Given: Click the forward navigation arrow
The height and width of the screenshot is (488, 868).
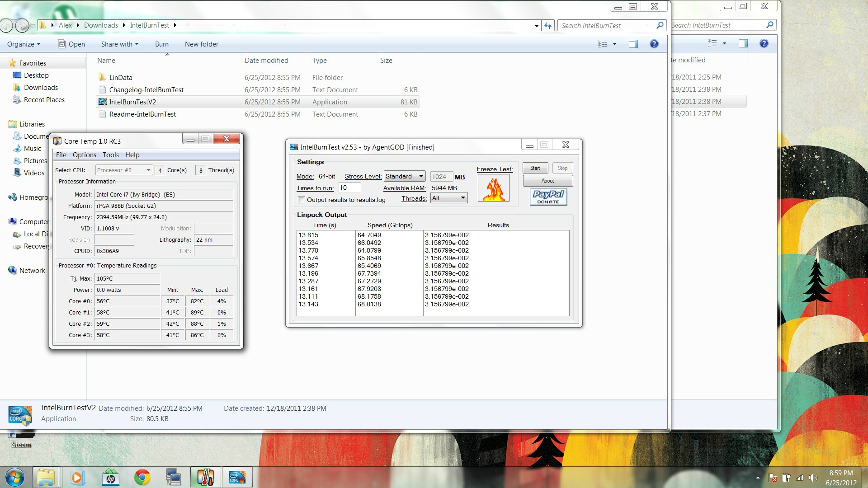Looking at the screenshot, I should point(22,25).
